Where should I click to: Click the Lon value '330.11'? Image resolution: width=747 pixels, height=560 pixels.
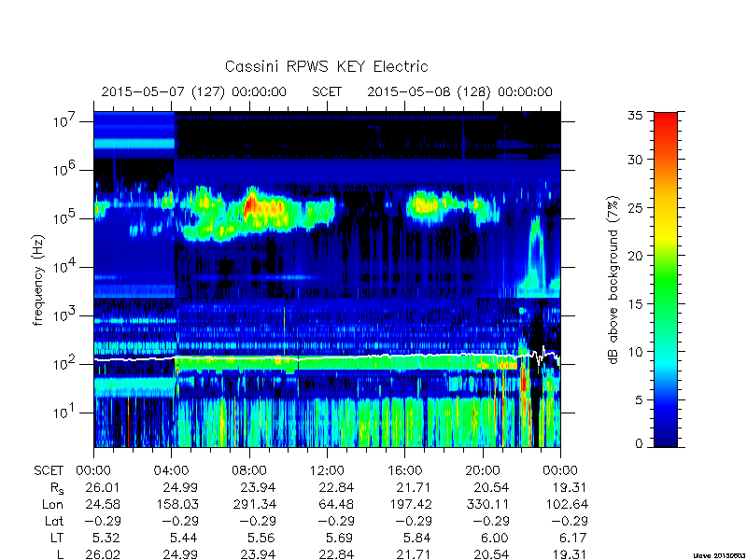tap(486, 504)
